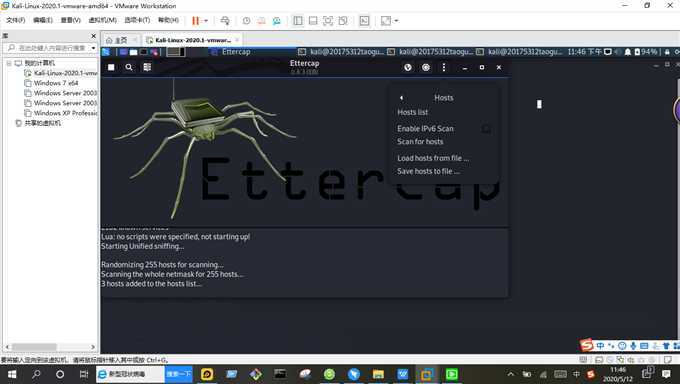Open the VMware pause button dropdown arrow
Screen dimensions: 680x384
pyautogui.click(x=206, y=21)
